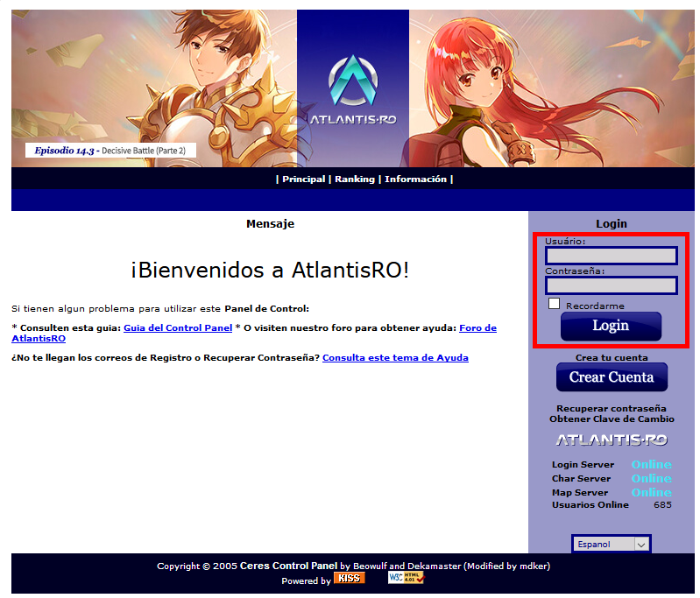Open the Guia del Control Panel link
Image resolution: width=700 pixels, height=598 pixels.
point(178,328)
